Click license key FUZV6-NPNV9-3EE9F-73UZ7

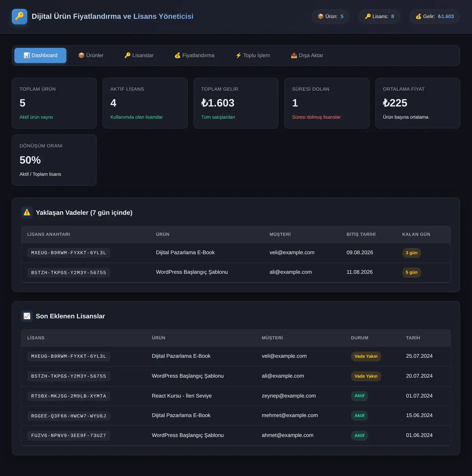[69, 436]
